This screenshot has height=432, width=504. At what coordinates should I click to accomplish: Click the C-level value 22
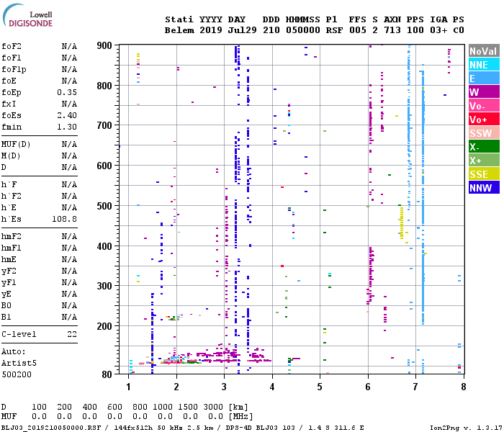[72, 335]
